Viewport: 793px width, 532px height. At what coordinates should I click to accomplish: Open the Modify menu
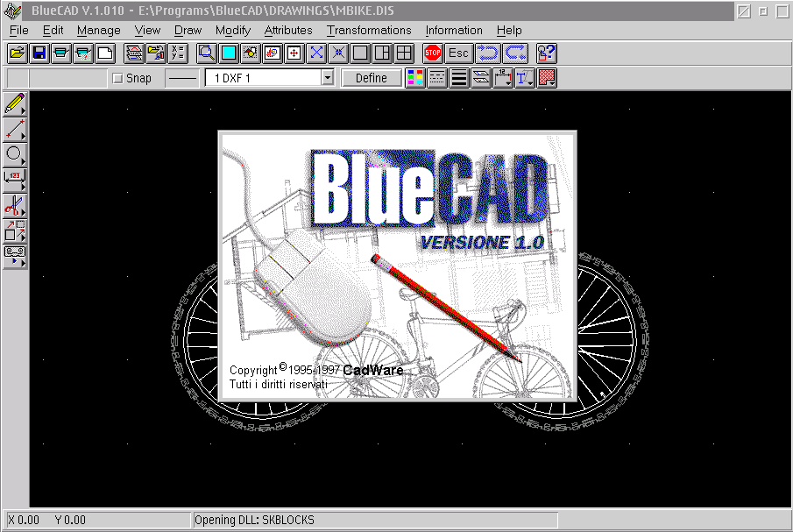232,31
